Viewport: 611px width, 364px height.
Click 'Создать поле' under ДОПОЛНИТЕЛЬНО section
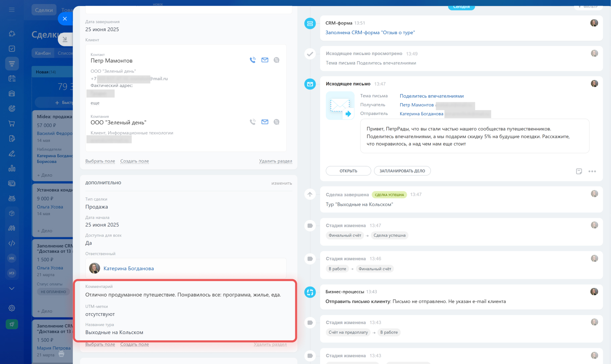[x=134, y=344]
